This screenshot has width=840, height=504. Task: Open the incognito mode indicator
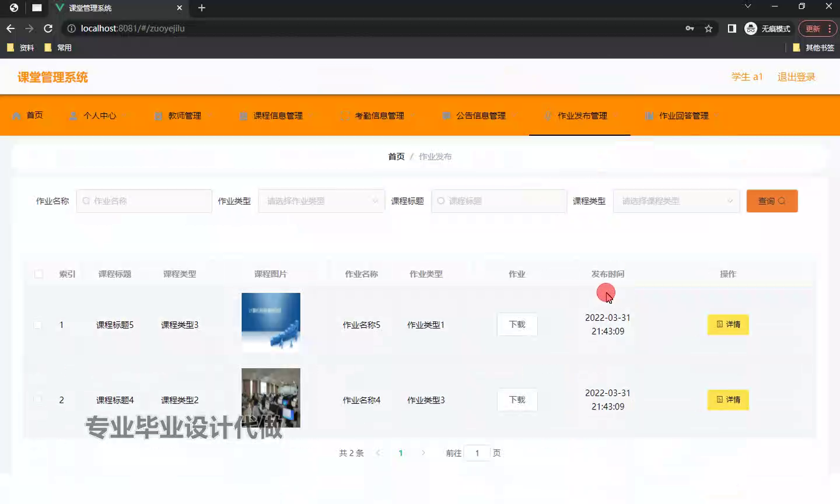point(768,28)
